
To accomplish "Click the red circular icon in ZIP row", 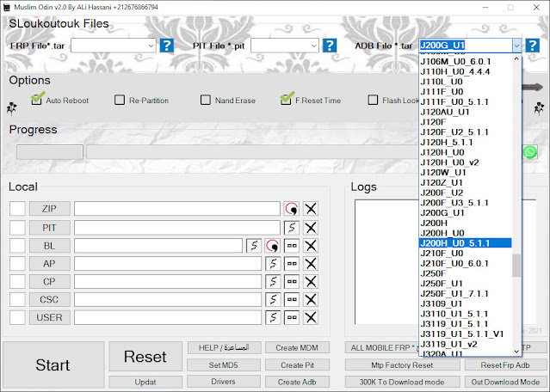I will [x=292, y=209].
